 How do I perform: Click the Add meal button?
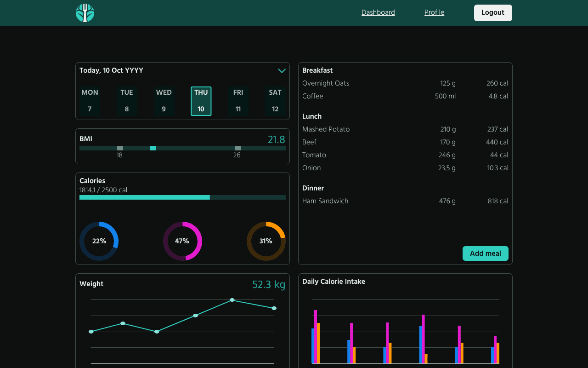(x=486, y=253)
